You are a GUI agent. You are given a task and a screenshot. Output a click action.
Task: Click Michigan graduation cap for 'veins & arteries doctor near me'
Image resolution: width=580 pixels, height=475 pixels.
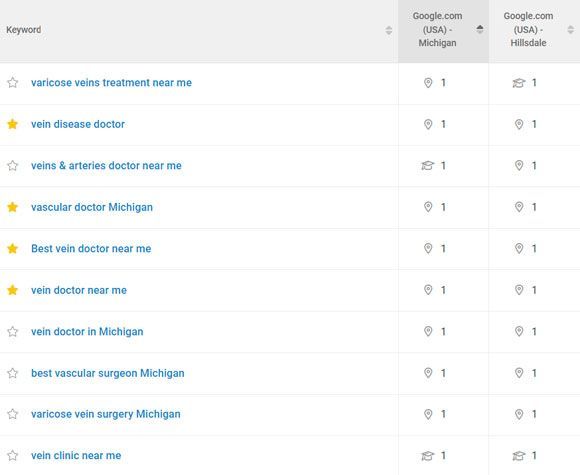[x=428, y=165]
